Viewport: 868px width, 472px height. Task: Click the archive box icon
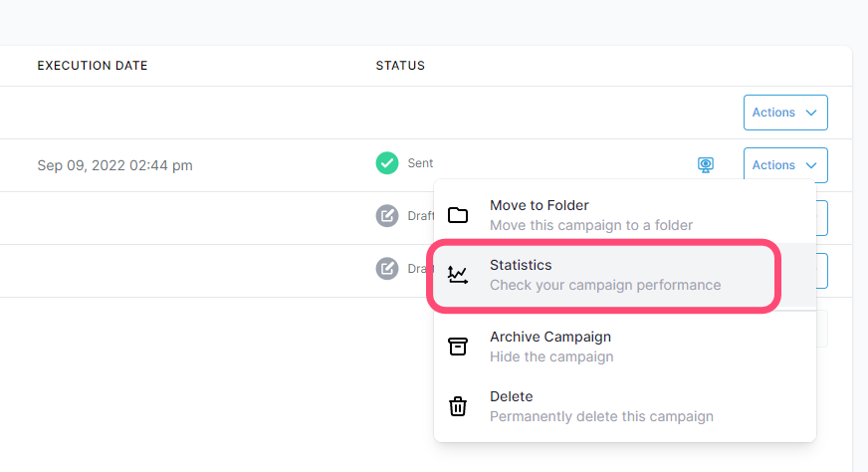458,347
